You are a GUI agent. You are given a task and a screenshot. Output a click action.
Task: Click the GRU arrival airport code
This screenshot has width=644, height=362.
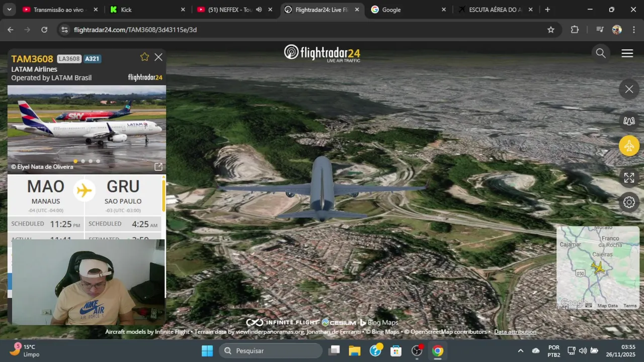(x=123, y=187)
